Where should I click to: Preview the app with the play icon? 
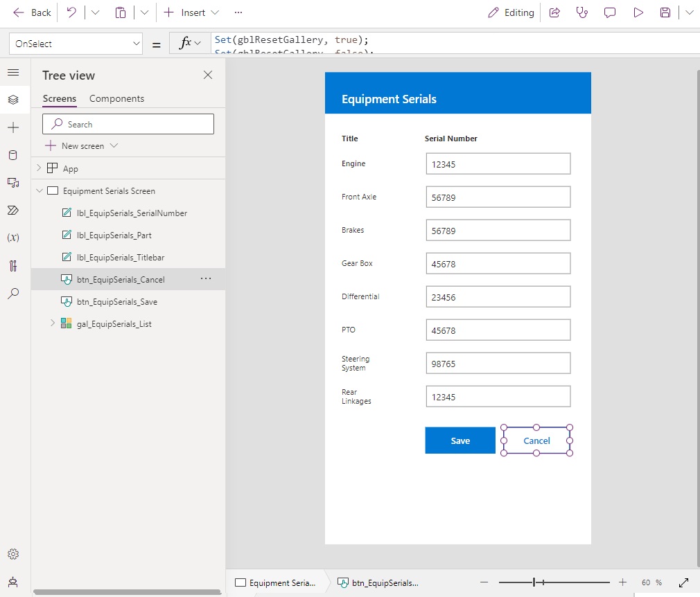638,12
